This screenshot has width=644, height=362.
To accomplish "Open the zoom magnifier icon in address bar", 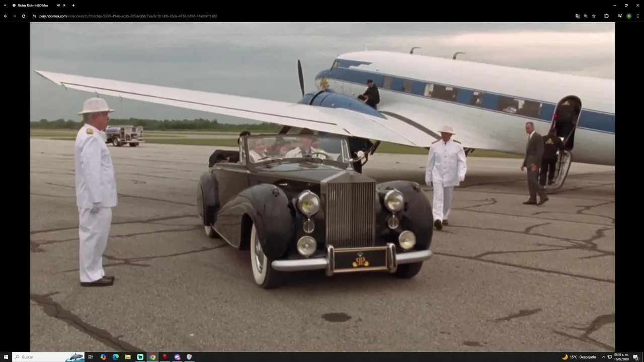I will coord(586,16).
